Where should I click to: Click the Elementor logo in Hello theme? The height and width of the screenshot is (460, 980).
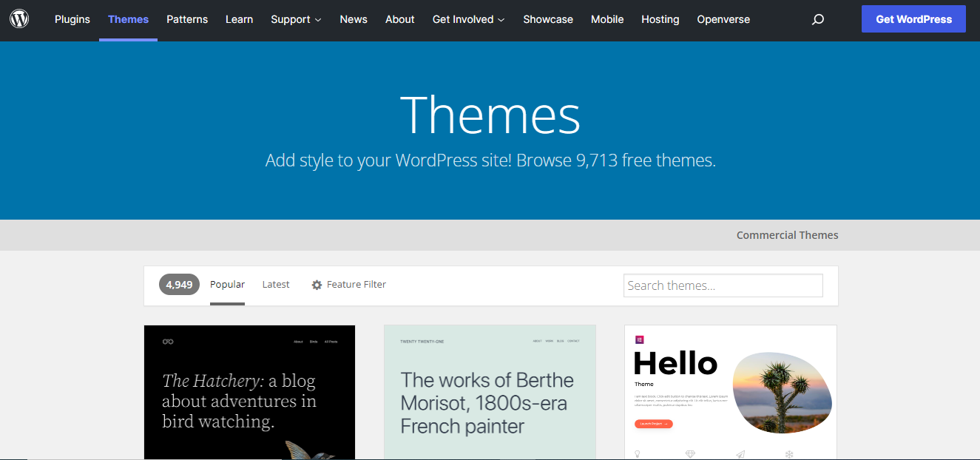640,339
